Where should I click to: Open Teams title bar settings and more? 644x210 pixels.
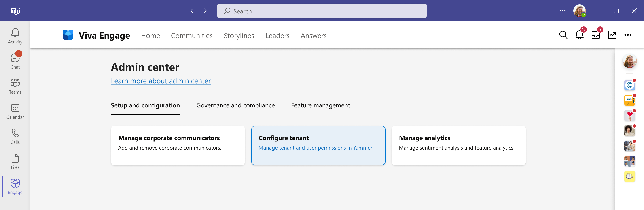(562, 11)
